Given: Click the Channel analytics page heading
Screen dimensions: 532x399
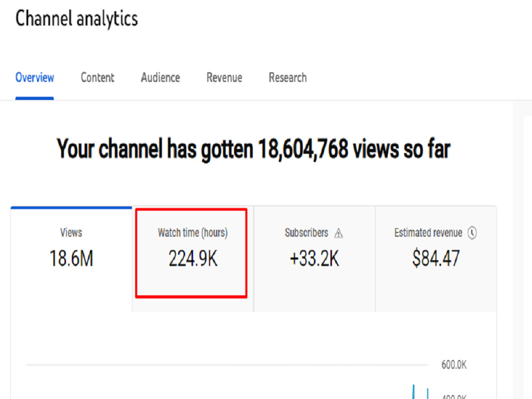Looking at the screenshot, I should [77, 19].
